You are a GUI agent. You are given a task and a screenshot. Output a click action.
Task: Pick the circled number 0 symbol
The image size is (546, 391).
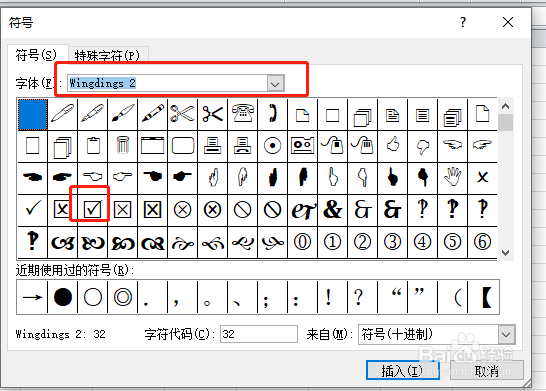pyautogui.click(x=302, y=242)
